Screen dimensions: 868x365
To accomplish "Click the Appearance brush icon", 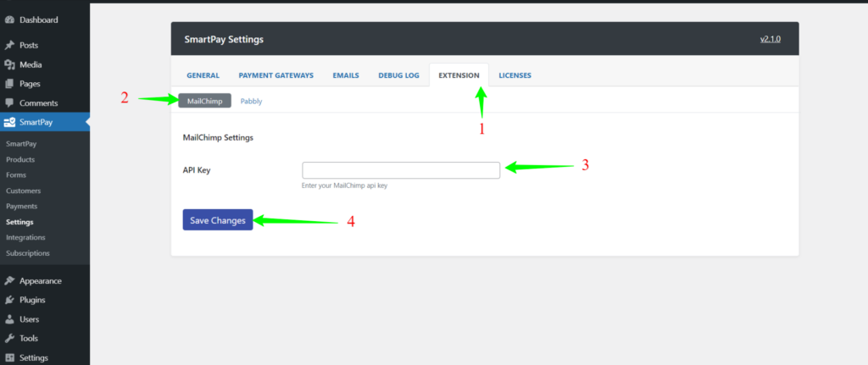I will (8, 281).
